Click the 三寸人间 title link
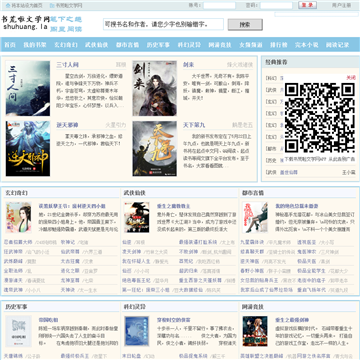The image size is (360, 360). 67,65
